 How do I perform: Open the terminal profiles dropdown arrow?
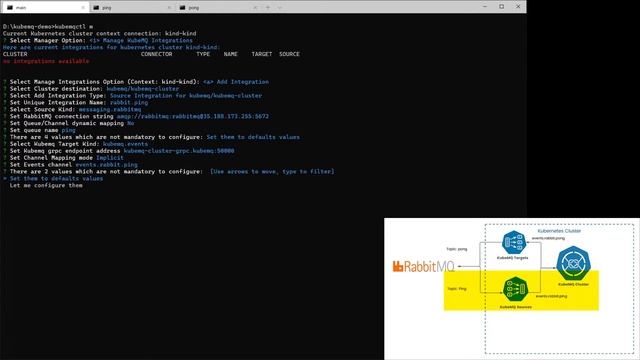coord(280,7)
